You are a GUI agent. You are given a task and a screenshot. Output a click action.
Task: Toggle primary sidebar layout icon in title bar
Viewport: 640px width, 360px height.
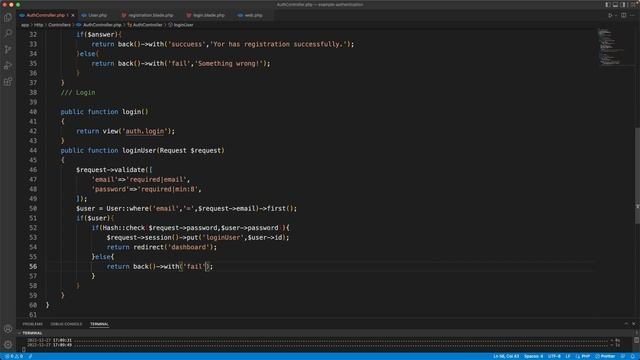(x=608, y=4)
